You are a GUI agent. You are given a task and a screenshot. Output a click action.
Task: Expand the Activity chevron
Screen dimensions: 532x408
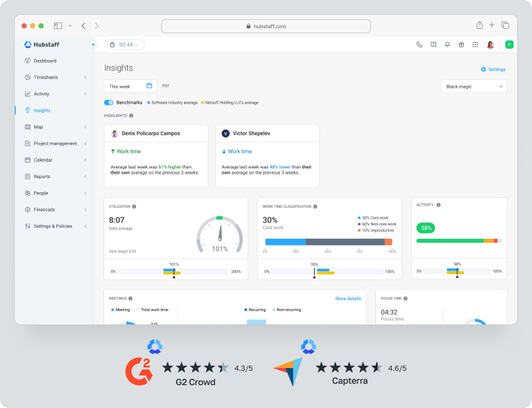[x=86, y=94]
